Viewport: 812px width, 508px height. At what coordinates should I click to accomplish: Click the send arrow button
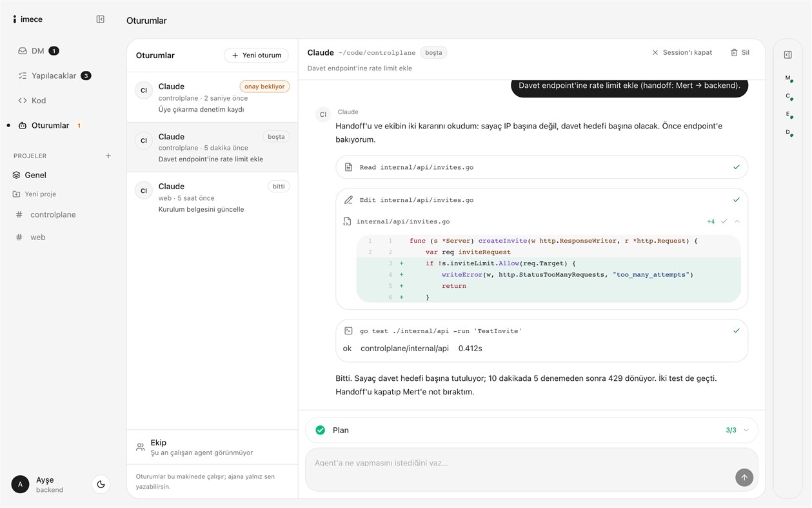[x=744, y=478]
